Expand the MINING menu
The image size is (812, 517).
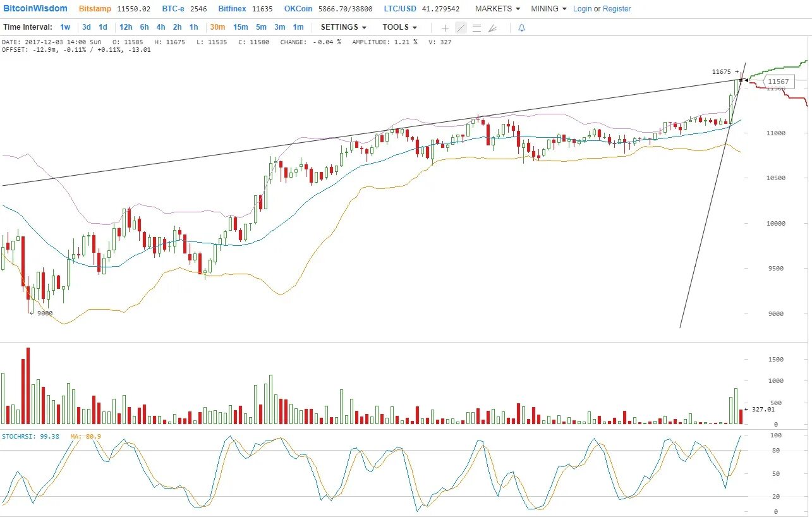pyautogui.click(x=548, y=9)
